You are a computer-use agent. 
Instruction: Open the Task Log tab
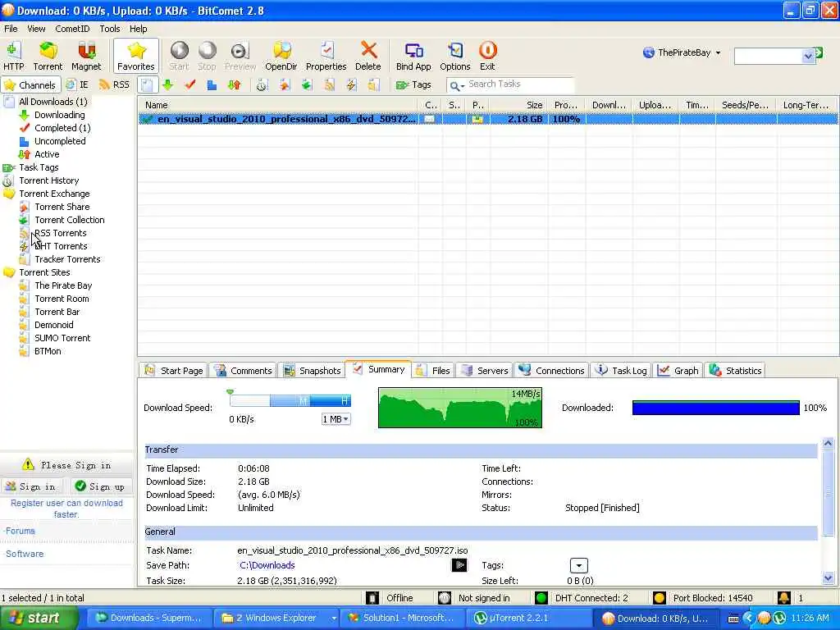tap(622, 370)
